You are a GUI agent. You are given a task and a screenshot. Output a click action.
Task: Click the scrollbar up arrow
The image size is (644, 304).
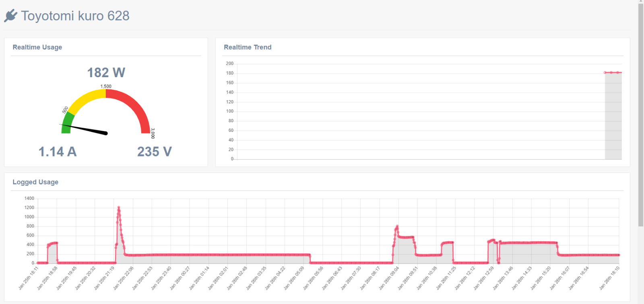click(641, 2)
